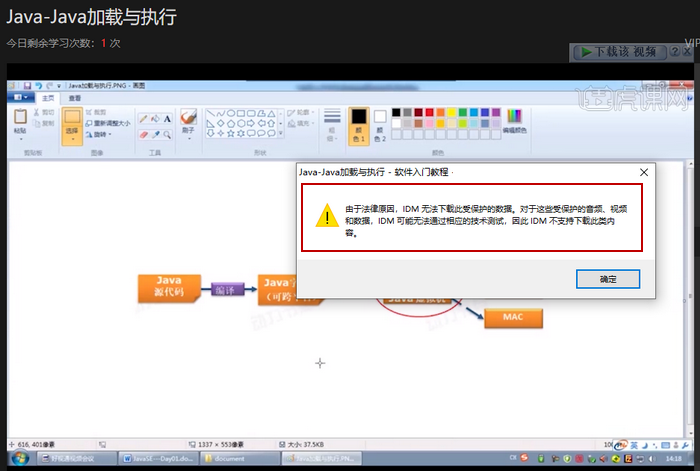Open the document folder taskbar item
This screenshot has height=471, width=700.
pos(240,458)
